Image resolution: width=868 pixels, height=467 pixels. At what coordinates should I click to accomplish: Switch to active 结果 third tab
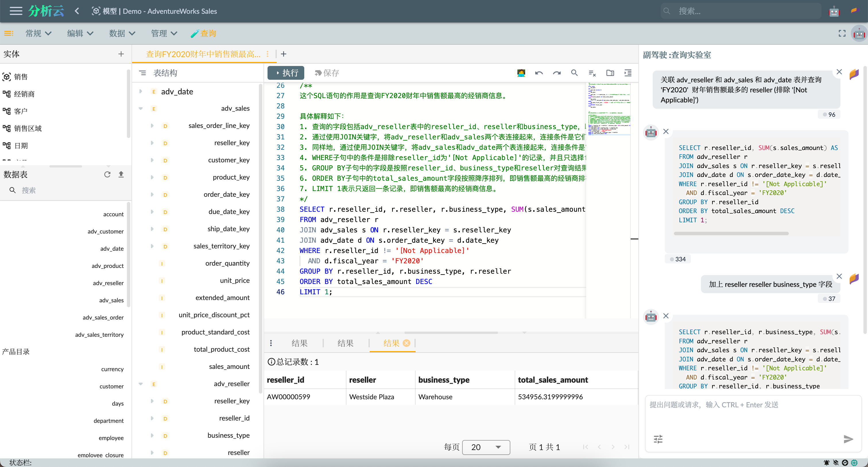pyautogui.click(x=391, y=343)
